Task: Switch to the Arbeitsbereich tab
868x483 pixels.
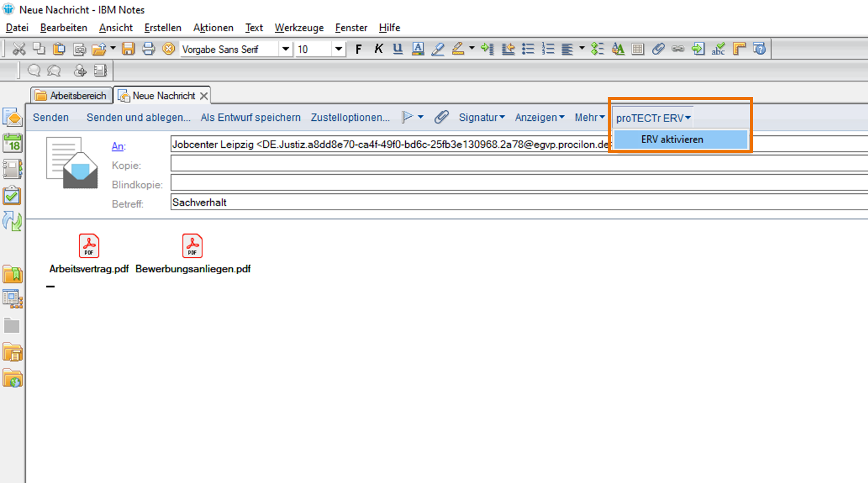Action: [x=72, y=96]
